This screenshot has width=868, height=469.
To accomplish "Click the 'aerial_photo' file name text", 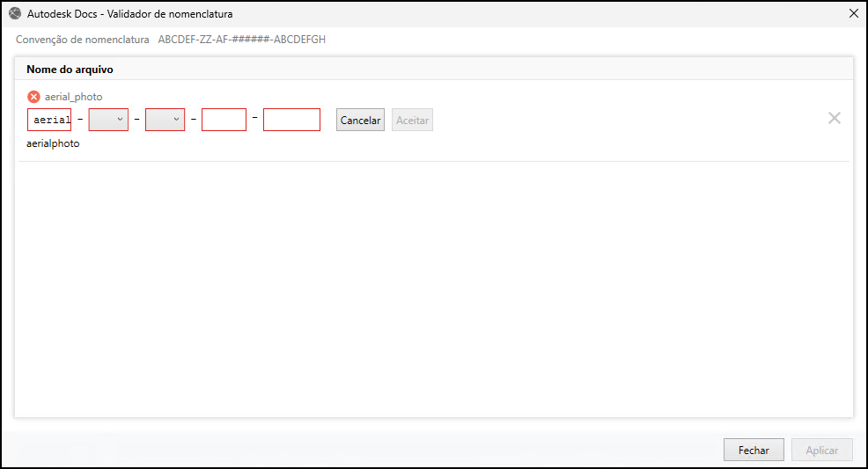I will click(x=74, y=97).
